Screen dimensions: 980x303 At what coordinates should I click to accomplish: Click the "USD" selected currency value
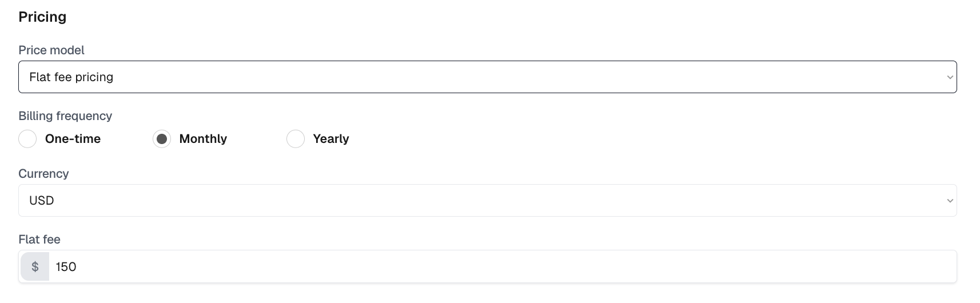(42, 201)
